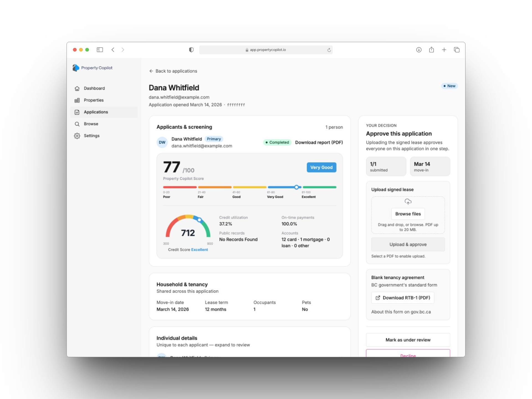Reload the page with the refresh icon
The width and height of the screenshot is (532, 399).
click(x=329, y=50)
